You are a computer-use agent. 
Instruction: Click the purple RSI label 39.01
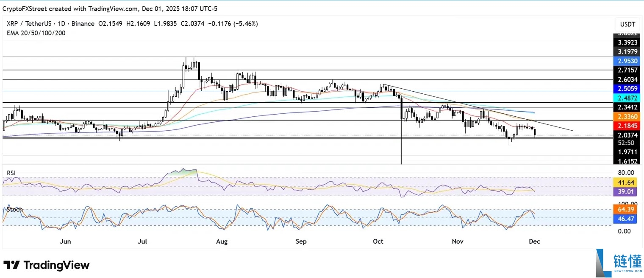[625, 192]
